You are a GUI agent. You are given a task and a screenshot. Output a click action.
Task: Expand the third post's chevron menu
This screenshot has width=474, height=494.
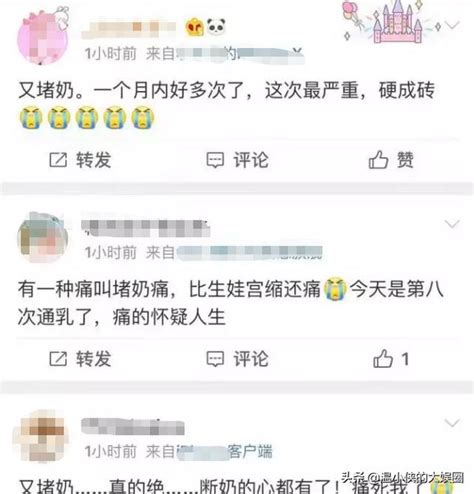452,423
